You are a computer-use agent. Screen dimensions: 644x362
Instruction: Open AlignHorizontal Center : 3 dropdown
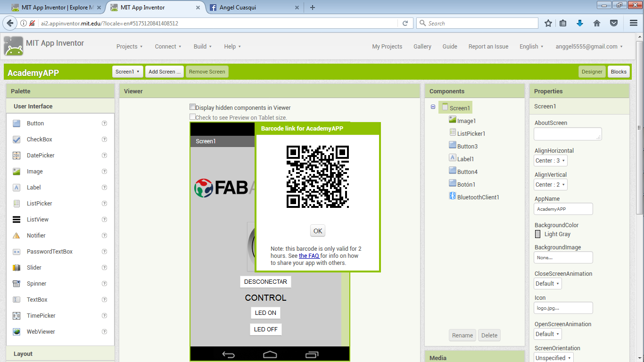click(551, 161)
